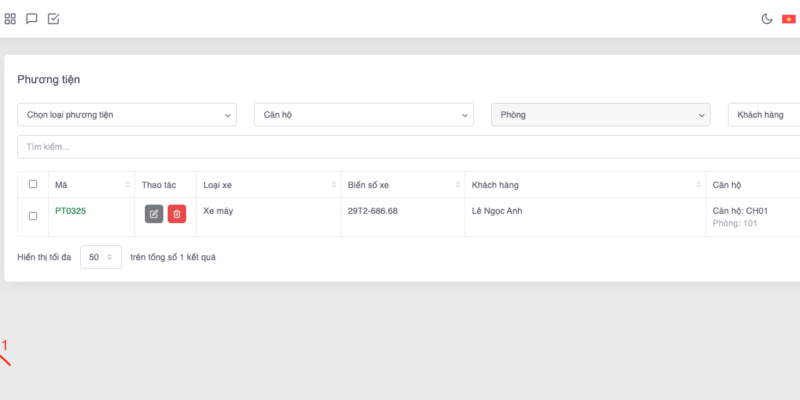Open the apps grid icon
Image resolution: width=800 pixels, height=400 pixels.
pyautogui.click(x=10, y=18)
